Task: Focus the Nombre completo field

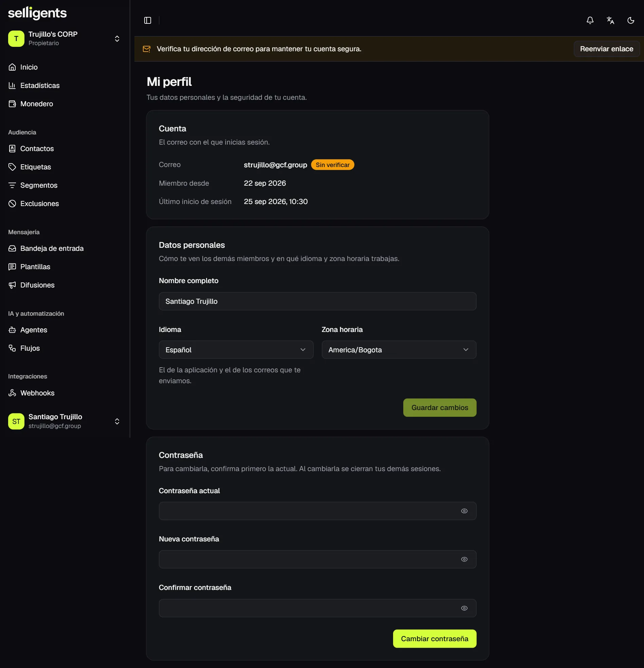Action: click(x=317, y=301)
